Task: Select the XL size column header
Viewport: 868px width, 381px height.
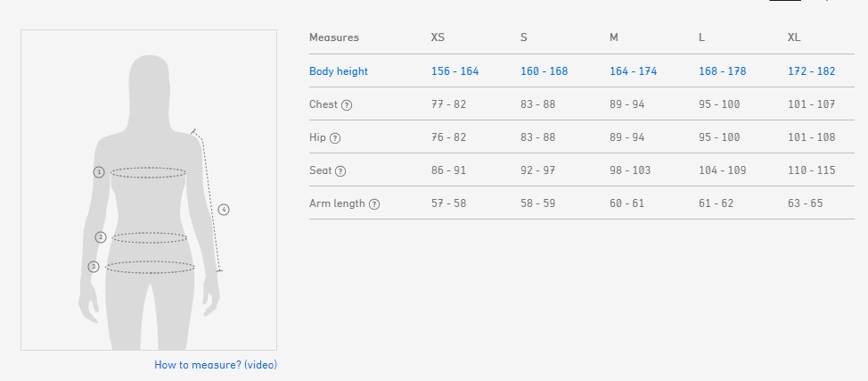Action: coord(794,37)
